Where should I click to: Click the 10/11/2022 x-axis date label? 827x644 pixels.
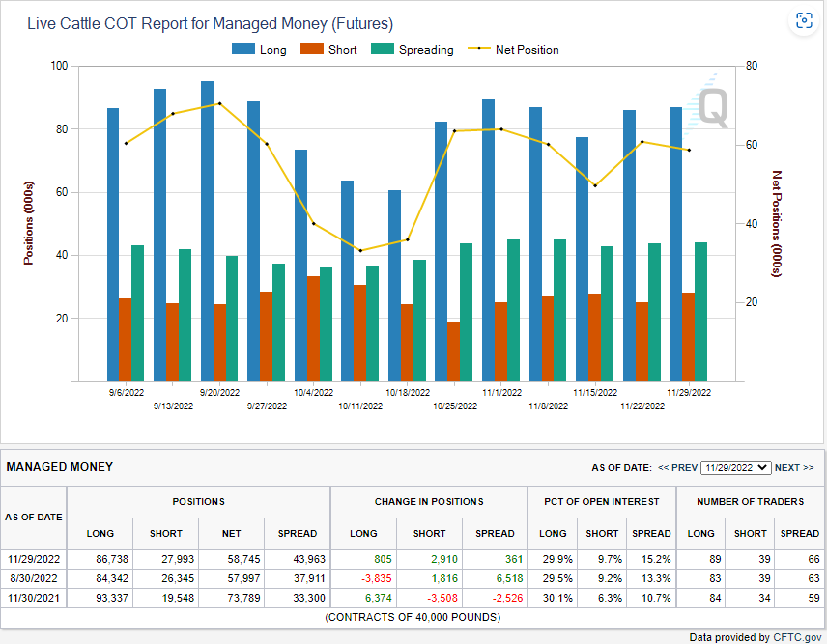point(360,406)
